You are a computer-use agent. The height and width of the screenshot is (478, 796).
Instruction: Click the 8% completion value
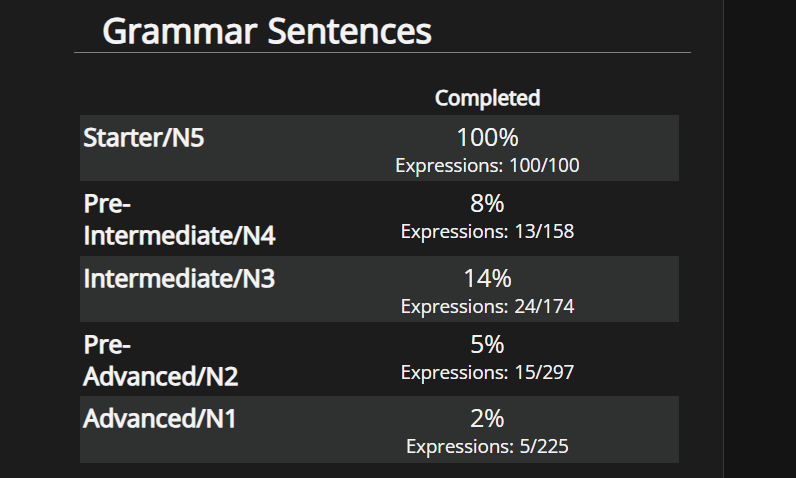click(487, 204)
